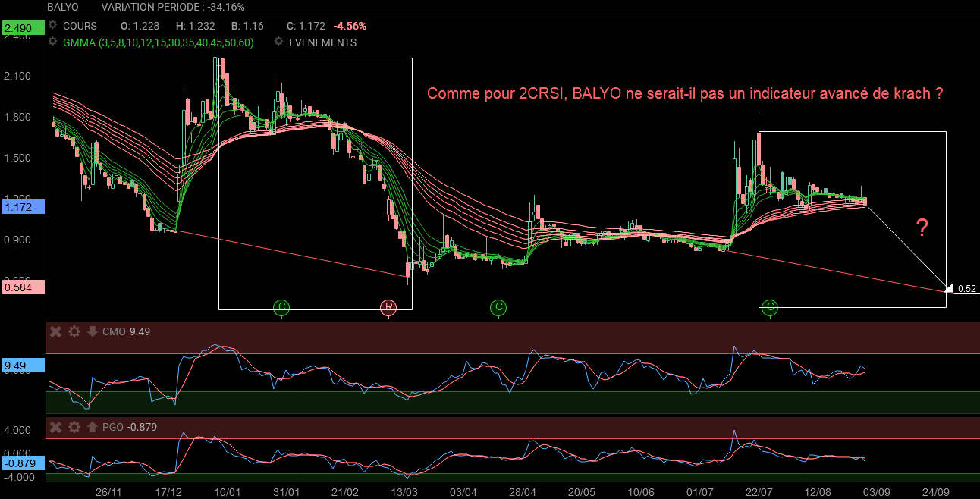Click the 10/06 date axis label
The width and height of the screenshot is (980, 499).
(x=641, y=491)
